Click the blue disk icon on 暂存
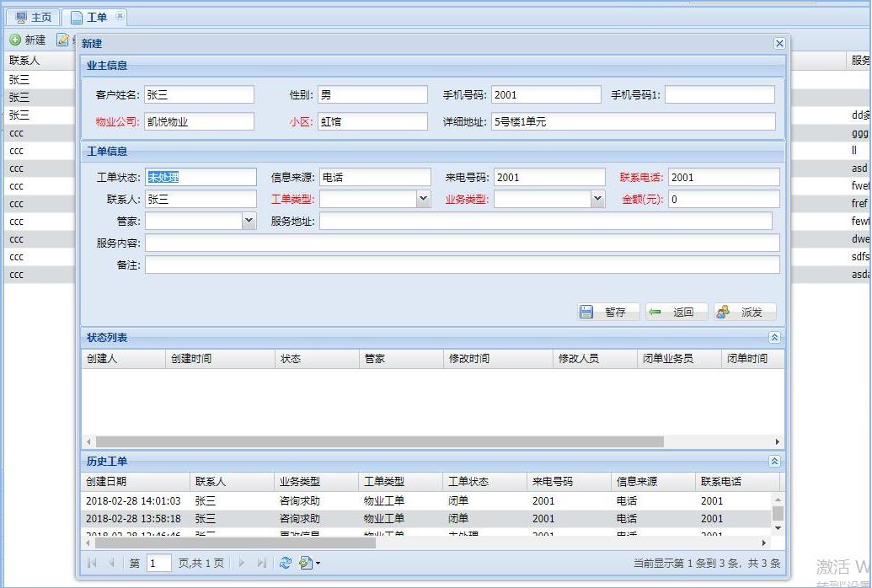Image resolution: width=872 pixels, height=588 pixels. 587,311
